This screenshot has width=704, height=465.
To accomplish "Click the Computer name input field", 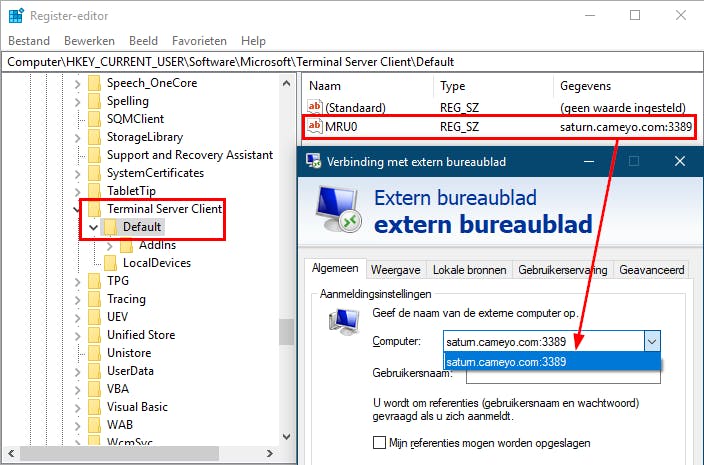I will pos(544,342).
